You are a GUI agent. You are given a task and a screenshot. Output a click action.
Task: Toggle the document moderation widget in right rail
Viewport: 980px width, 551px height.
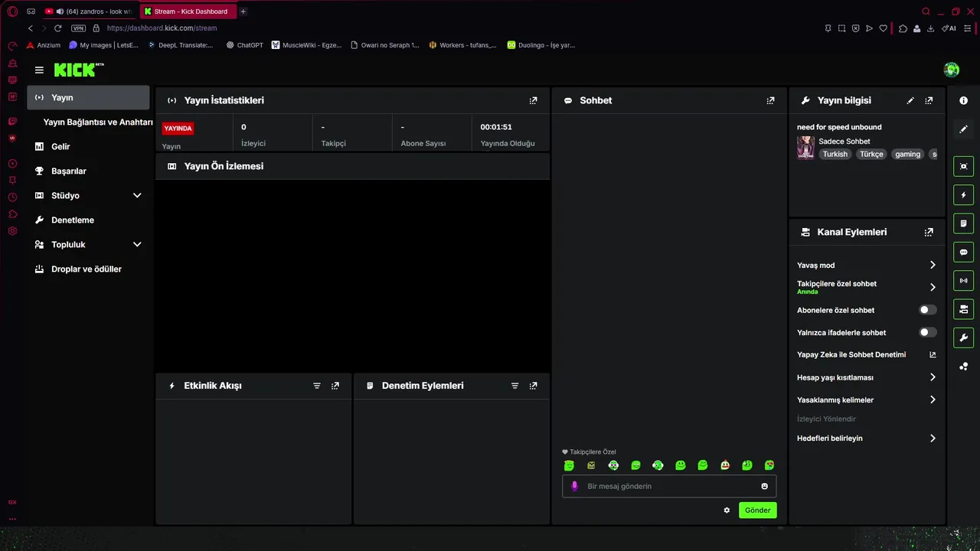(x=964, y=223)
